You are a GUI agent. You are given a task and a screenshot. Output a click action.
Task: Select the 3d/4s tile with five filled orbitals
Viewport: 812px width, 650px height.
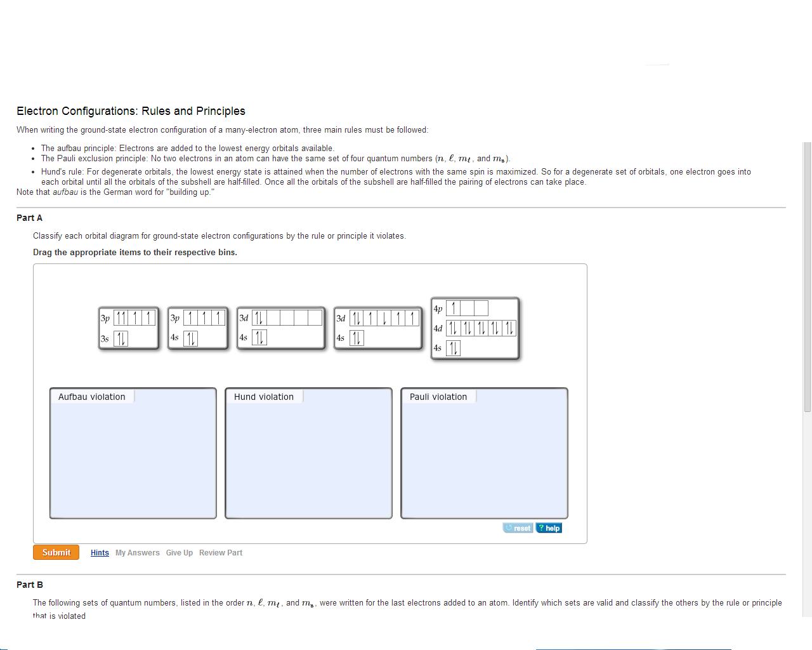[378, 328]
